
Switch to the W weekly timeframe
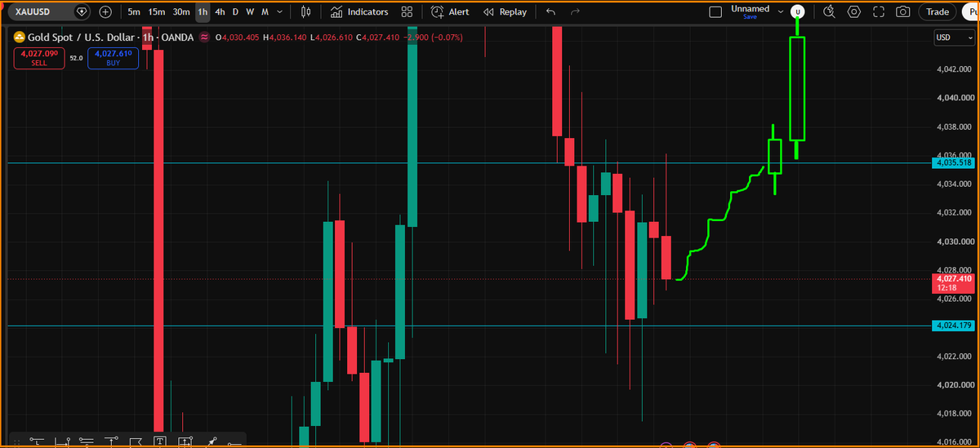click(x=250, y=12)
